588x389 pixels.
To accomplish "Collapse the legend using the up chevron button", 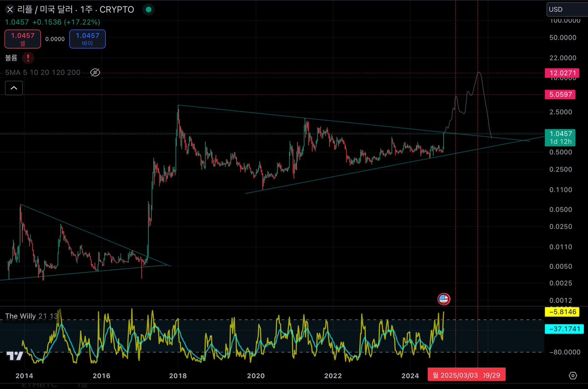I will point(14,87).
